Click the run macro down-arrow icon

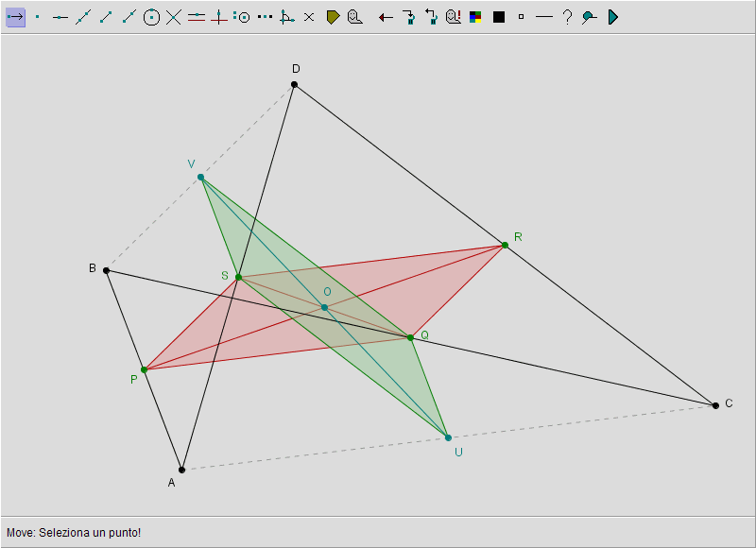click(409, 17)
